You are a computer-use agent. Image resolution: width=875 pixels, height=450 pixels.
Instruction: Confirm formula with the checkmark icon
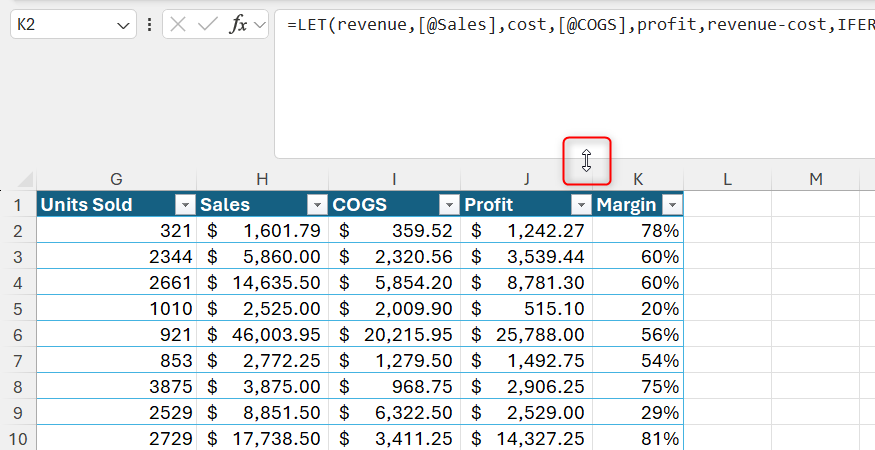(208, 25)
